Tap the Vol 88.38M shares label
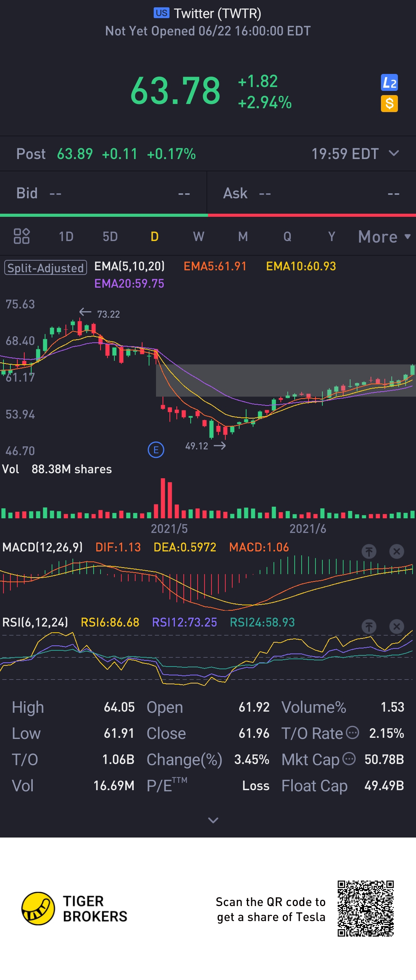Viewport: 416px width, 980px height. (57, 469)
